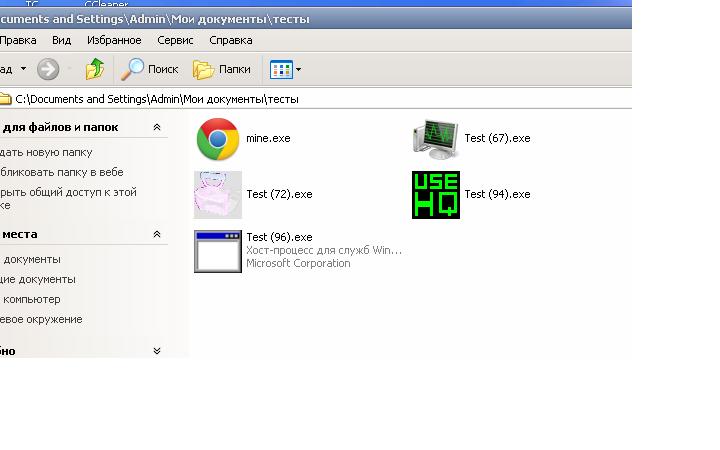This screenshot has height=450, width=720.
Task: Open the Справка menu
Action: point(231,40)
